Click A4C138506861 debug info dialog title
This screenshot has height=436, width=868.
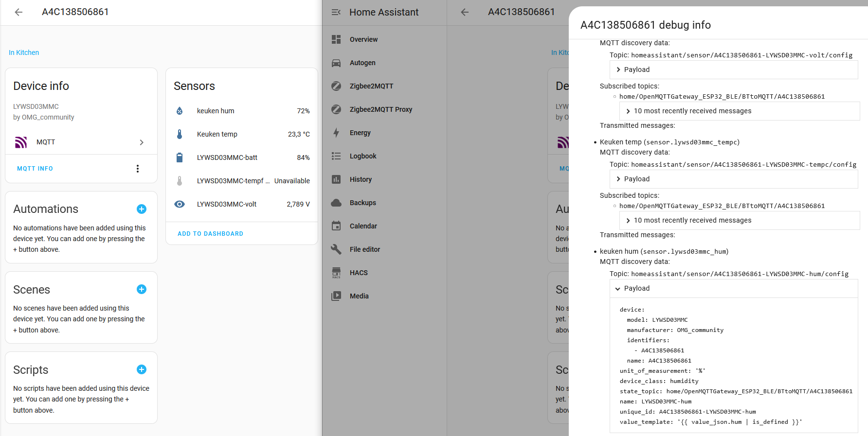click(646, 25)
